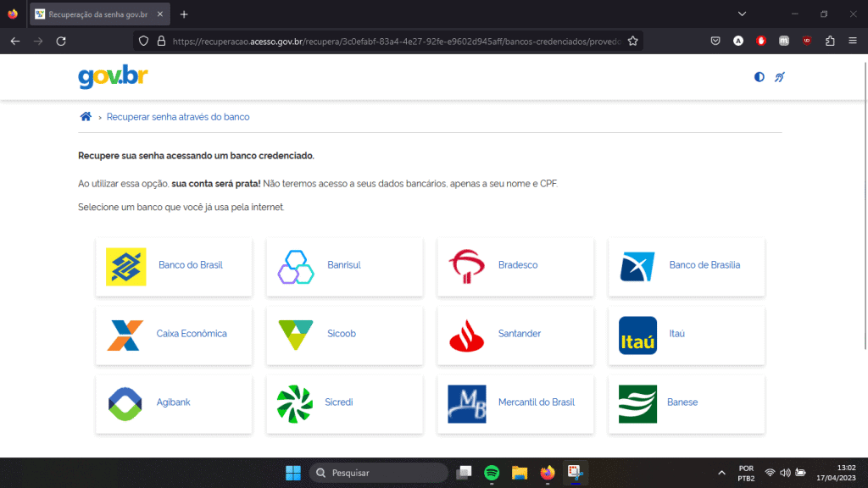Click the taskbar Pesquisar search box
The image size is (868, 488).
tap(379, 473)
